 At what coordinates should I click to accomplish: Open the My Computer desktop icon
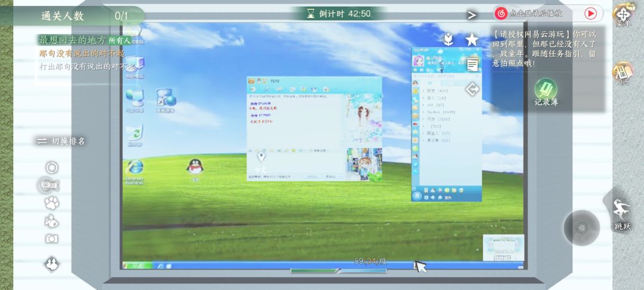[x=136, y=67]
